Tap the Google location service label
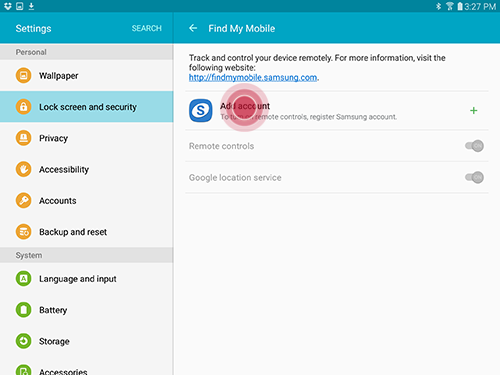The width and height of the screenshot is (500, 375). (235, 178)
